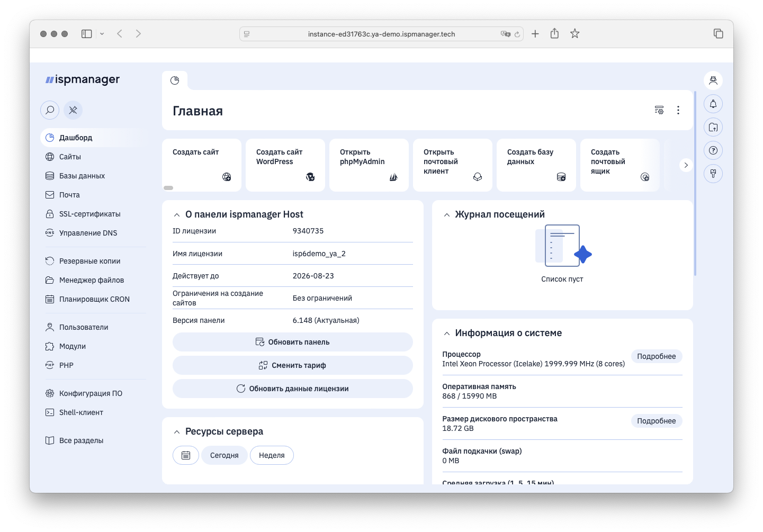Go forward in browser

pyautogui.click(x=138, y=34)
